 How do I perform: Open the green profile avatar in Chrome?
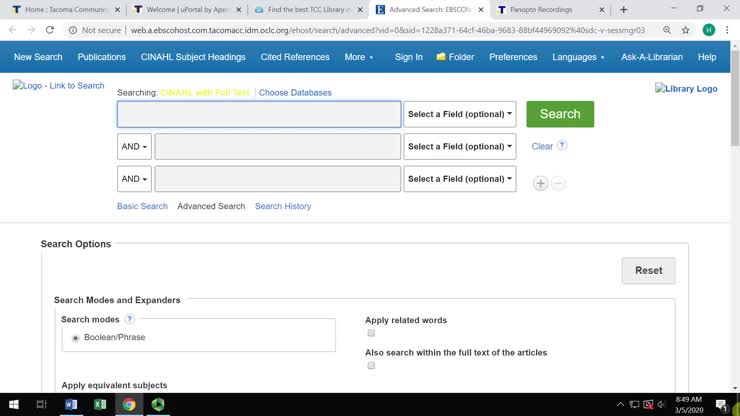[708, 30]
